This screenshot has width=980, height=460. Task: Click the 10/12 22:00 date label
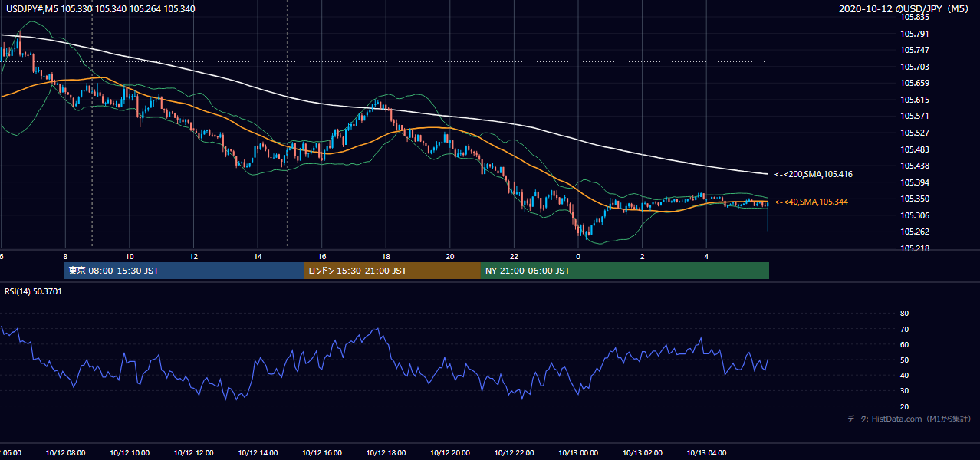click(515, 452)
